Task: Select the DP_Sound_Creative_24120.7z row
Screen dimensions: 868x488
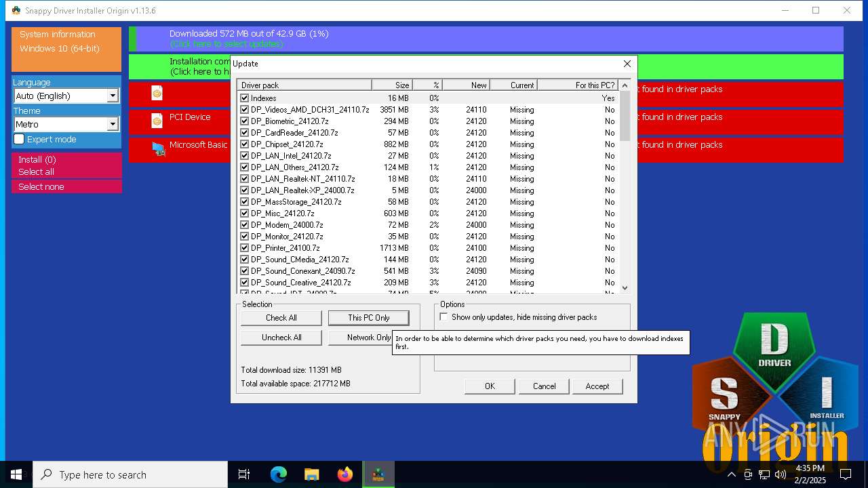Action: pos(428,283)
